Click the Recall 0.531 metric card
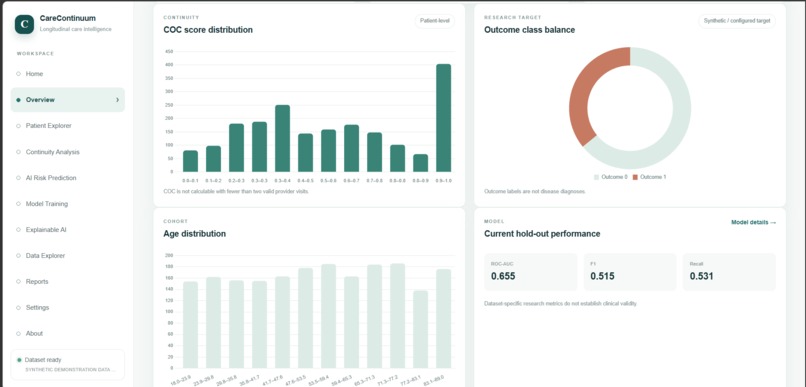Screen dimensions: 806x387 click(729, 272)
